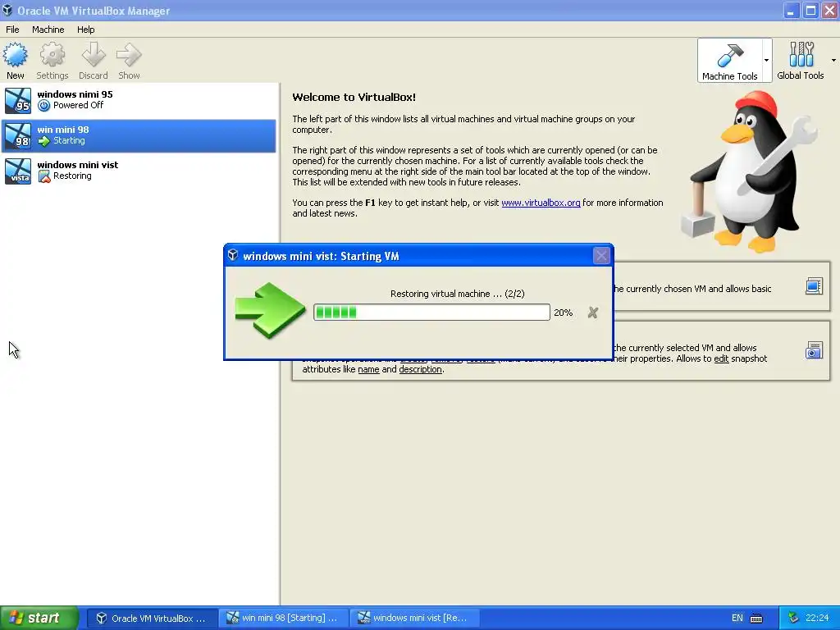
Task: Expand the Global Tools dropdown arrow
Action: click(833, 61)
